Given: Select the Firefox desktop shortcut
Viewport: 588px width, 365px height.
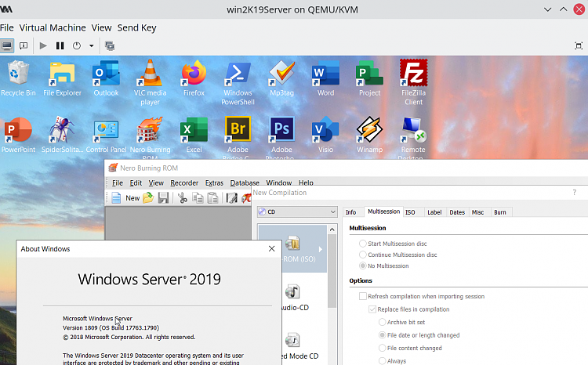Looking at the screenshot, I should 194,78.
